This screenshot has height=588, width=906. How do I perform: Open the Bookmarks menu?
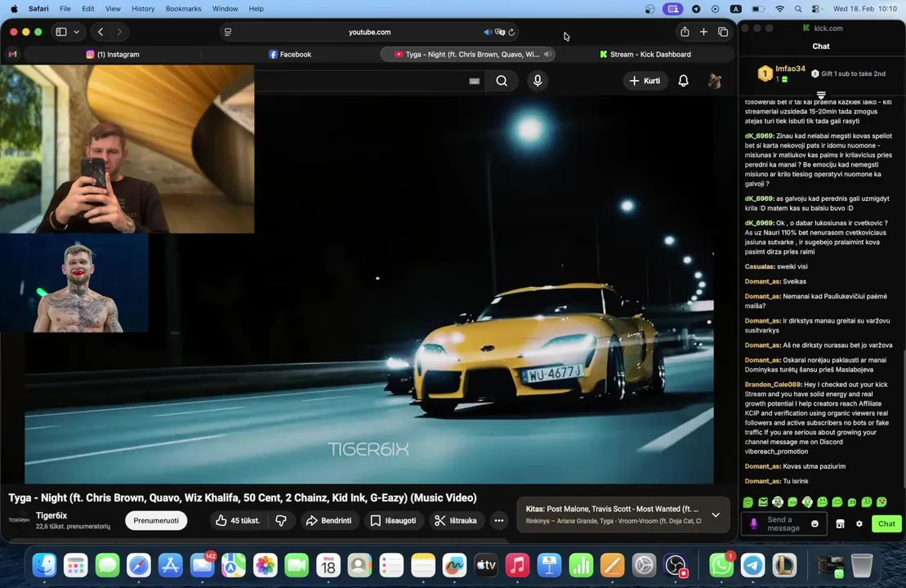(x=183, y=9)
